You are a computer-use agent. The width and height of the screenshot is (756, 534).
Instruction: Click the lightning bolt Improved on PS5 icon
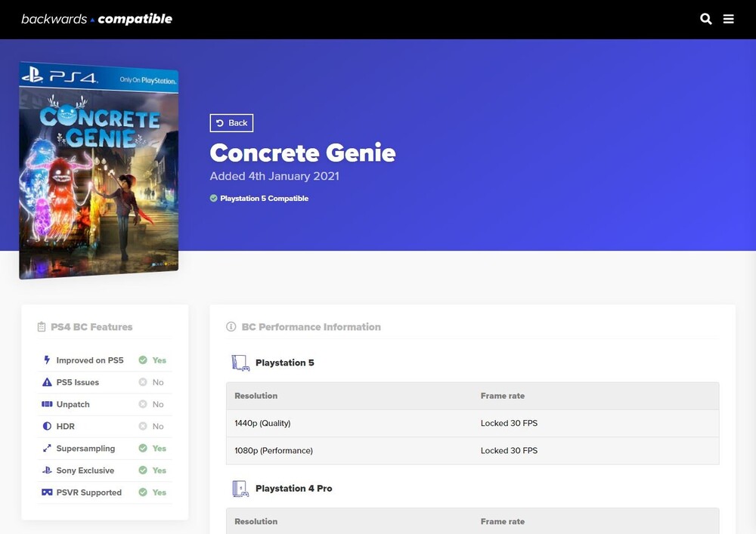tap(47, 360)
